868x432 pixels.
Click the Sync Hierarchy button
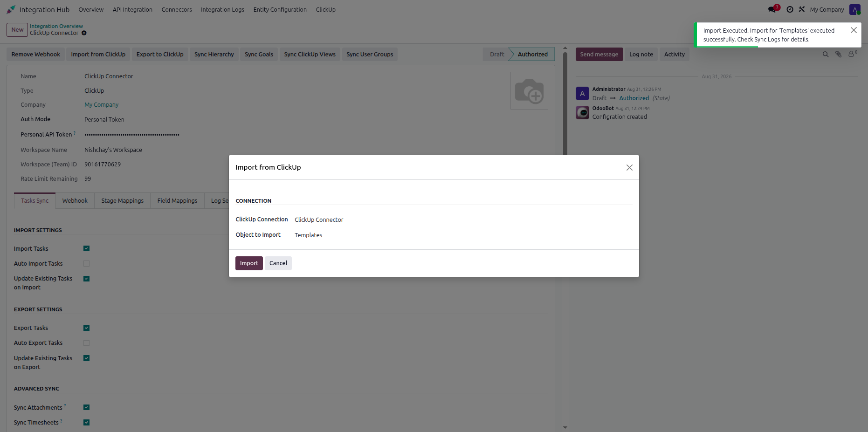[x=214, y=55]
